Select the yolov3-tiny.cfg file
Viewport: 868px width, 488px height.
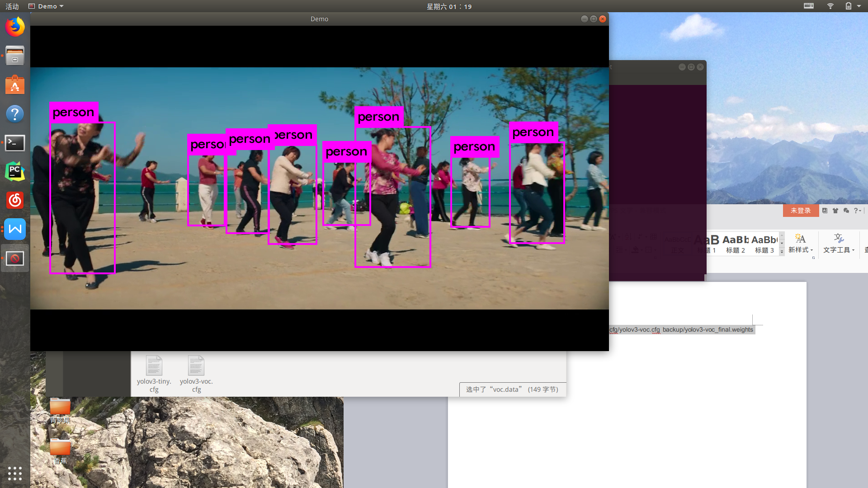154,374
